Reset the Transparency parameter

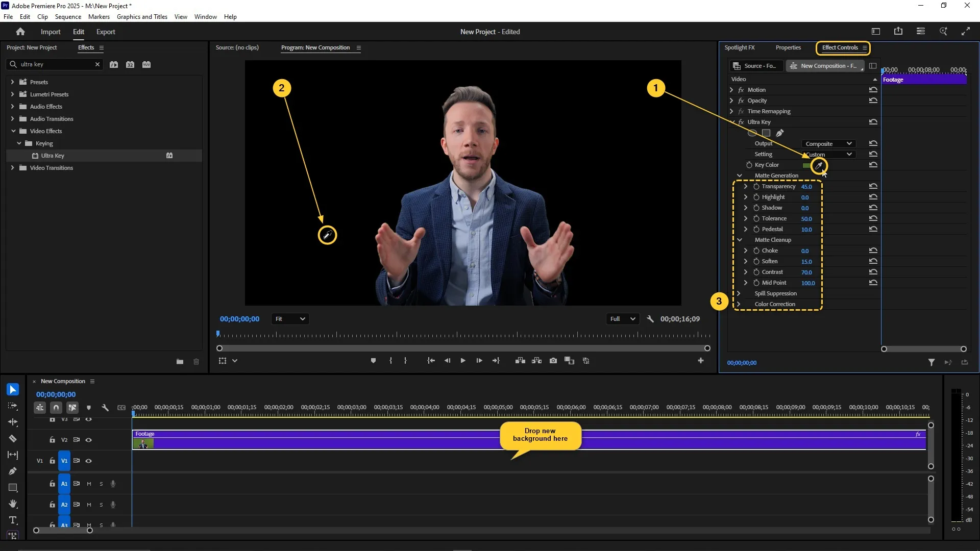873,186
